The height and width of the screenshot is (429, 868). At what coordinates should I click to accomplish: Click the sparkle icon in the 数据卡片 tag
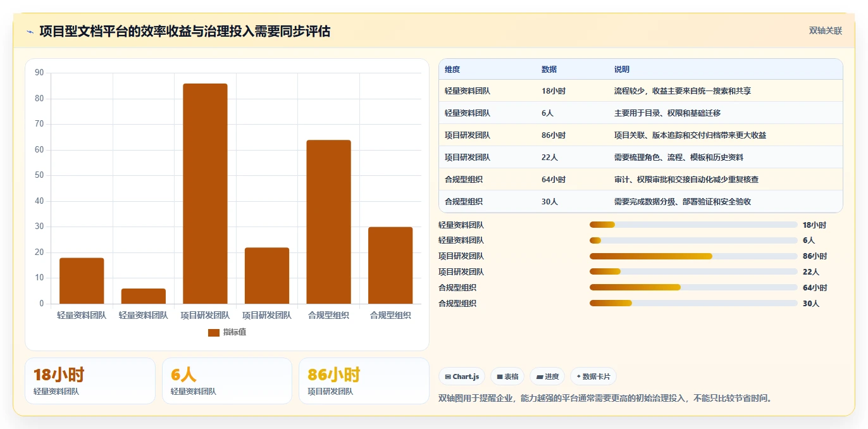[x=579, y=376]
